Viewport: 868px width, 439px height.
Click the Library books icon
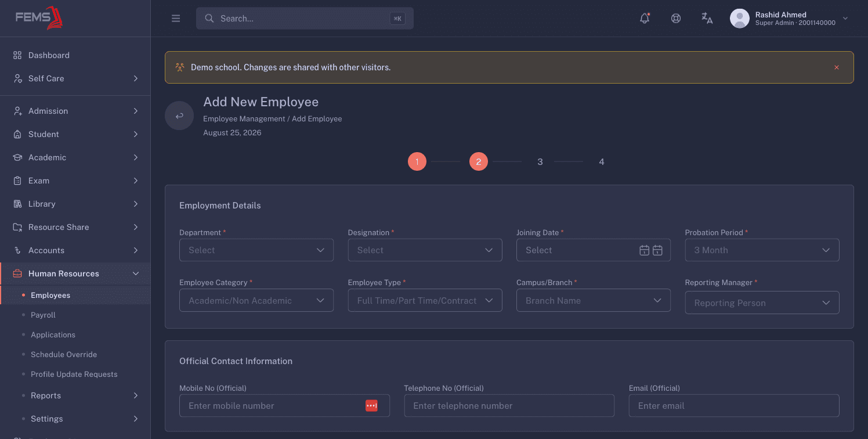pos(17,204)
